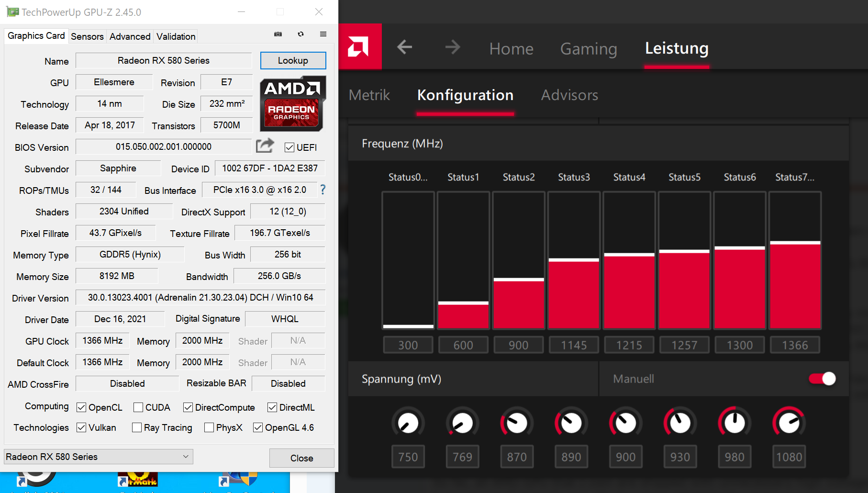
Task: Toggle the DirectCompute checkbox
Action: [188, 407]
